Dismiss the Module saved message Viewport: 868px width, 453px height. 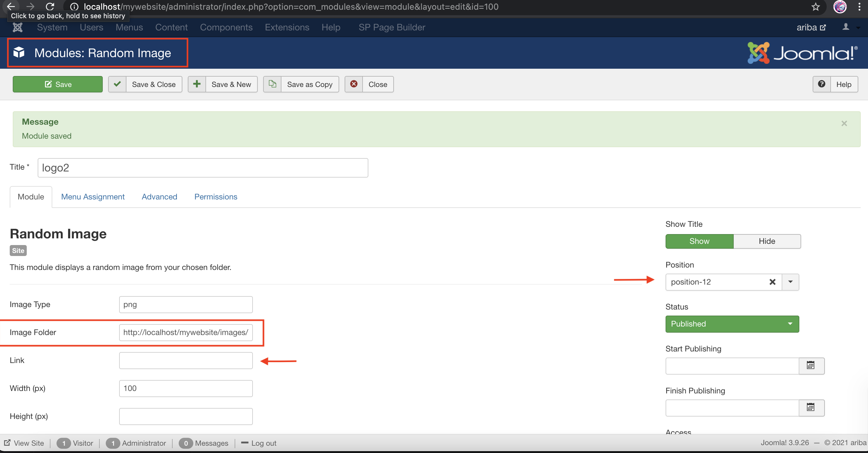pos(844,123)
